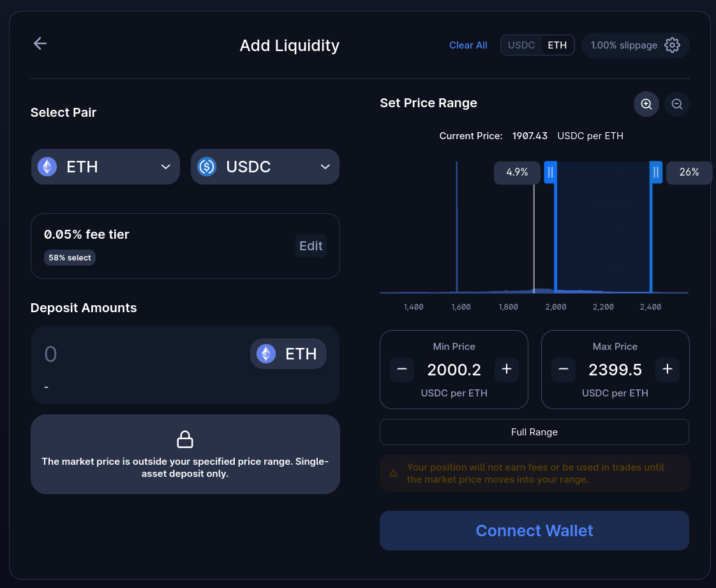The image size is (716, 588).
Task: Select ETH in the USDC/ETH price toggle
Action: coord(556,45)
